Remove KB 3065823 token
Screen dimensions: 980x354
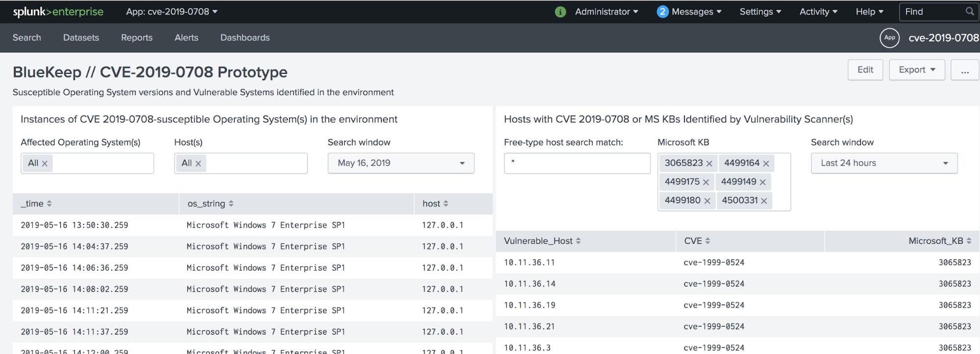[x=709, y=164]
